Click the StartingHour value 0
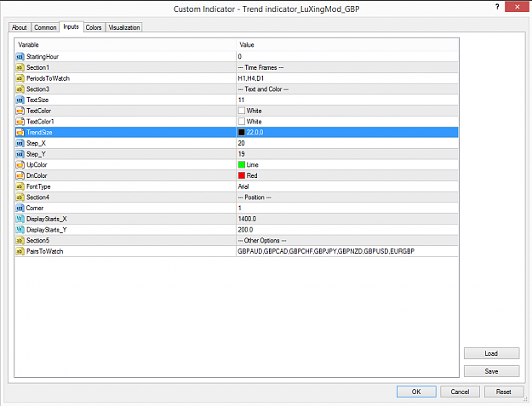The width and height of the screenshot is (532, 406). pos(240,57)
